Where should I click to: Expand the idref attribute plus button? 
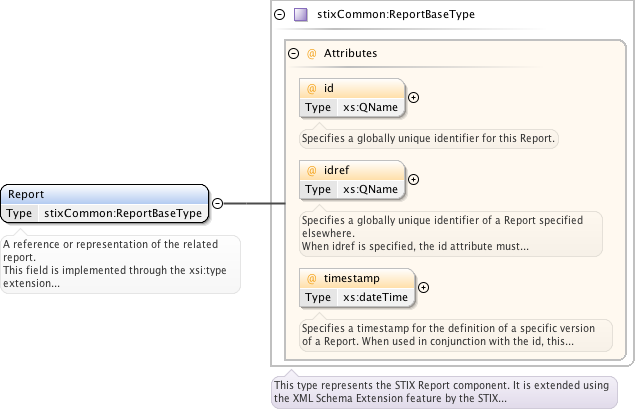[x=413, y=180]
